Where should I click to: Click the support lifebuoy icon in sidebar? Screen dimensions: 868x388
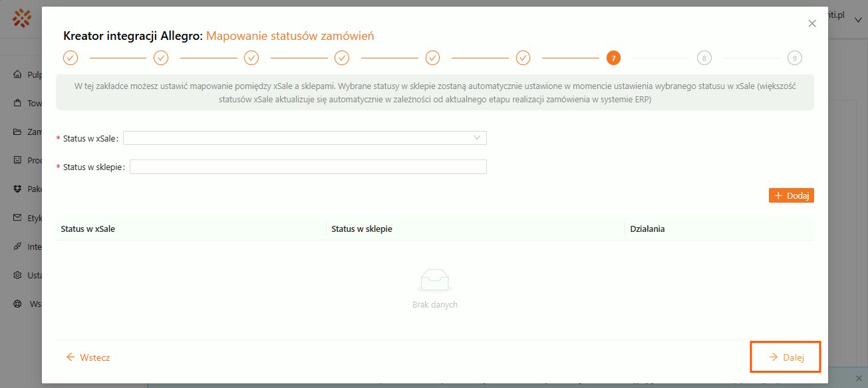click(18, 304)
